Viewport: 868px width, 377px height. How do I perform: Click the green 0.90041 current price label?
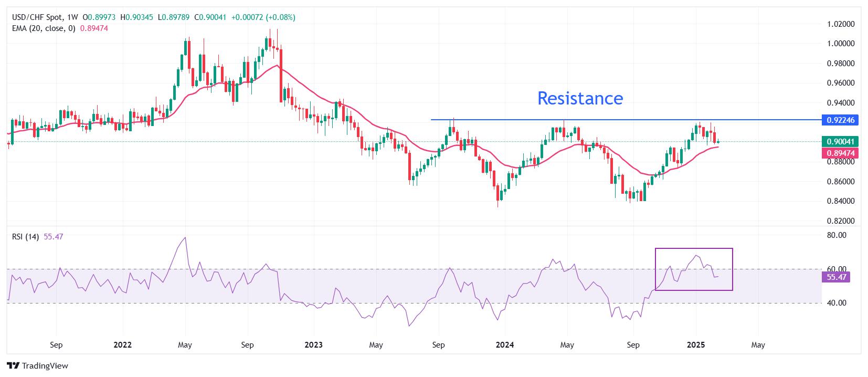tap(841, 141)
